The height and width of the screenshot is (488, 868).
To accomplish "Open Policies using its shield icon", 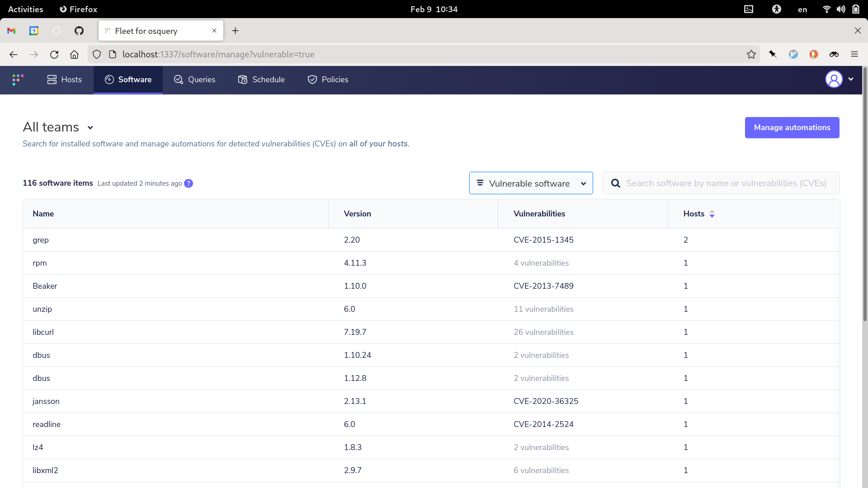I will (x=312, y=80).
